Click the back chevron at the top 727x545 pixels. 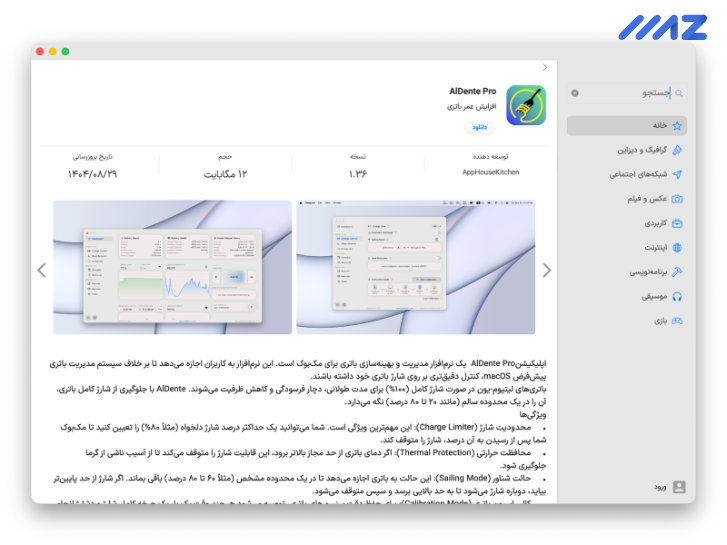(x=545, y=67)
